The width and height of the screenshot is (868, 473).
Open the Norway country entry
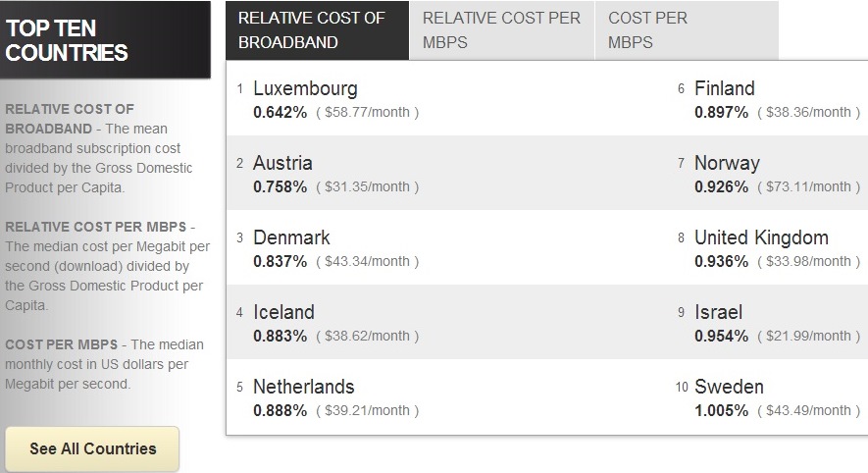727,164
